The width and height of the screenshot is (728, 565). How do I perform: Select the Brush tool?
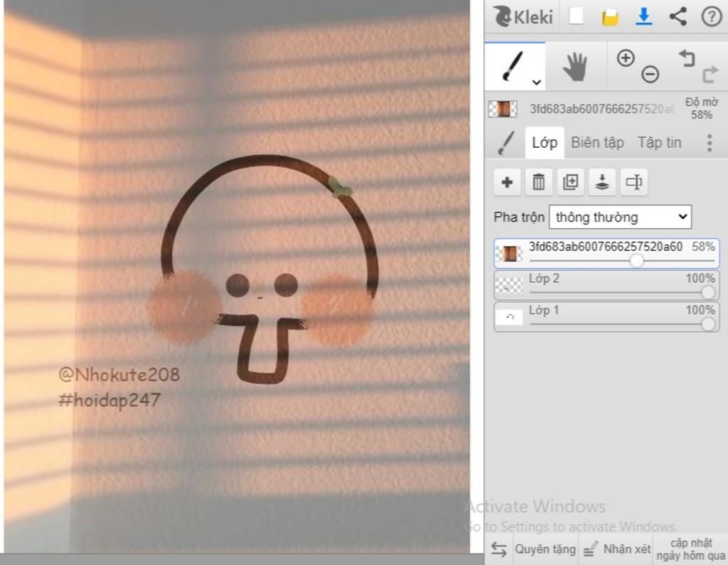tap(515, 66)
